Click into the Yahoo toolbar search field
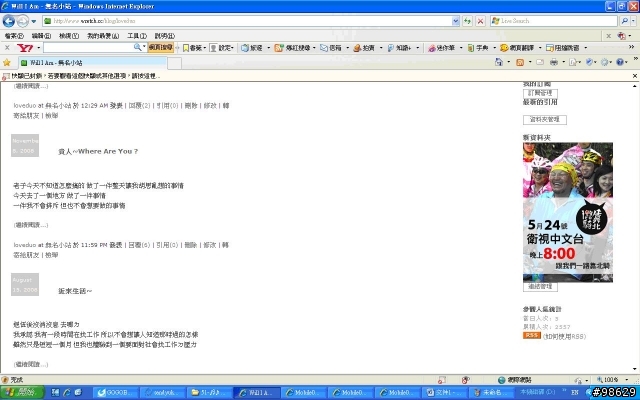This screenshot has width=640, height=400. (x=88, y=48)
